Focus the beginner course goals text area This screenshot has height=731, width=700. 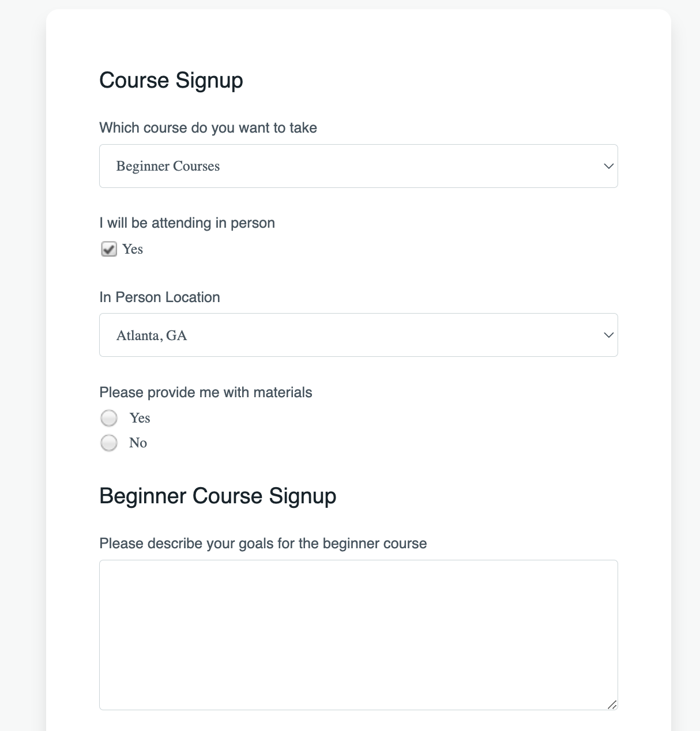357,634
